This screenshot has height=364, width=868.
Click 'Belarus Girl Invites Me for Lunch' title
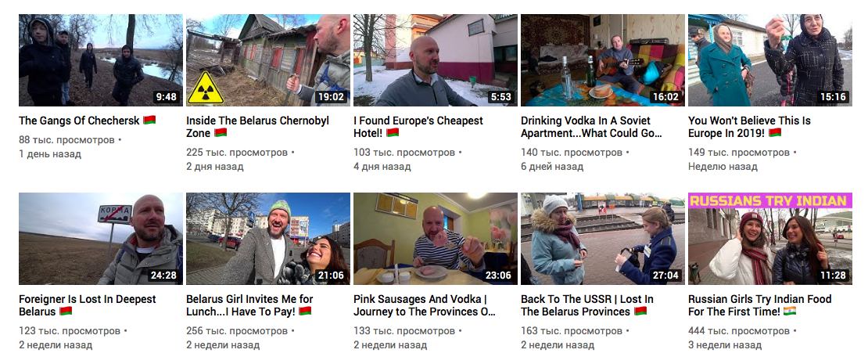(249, 305)
